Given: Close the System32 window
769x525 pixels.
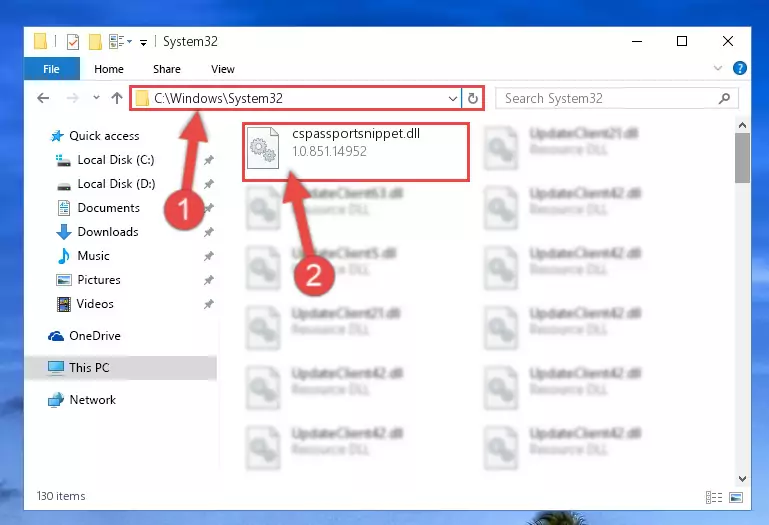Looking at the screenshot, I should tap(728, 42).
